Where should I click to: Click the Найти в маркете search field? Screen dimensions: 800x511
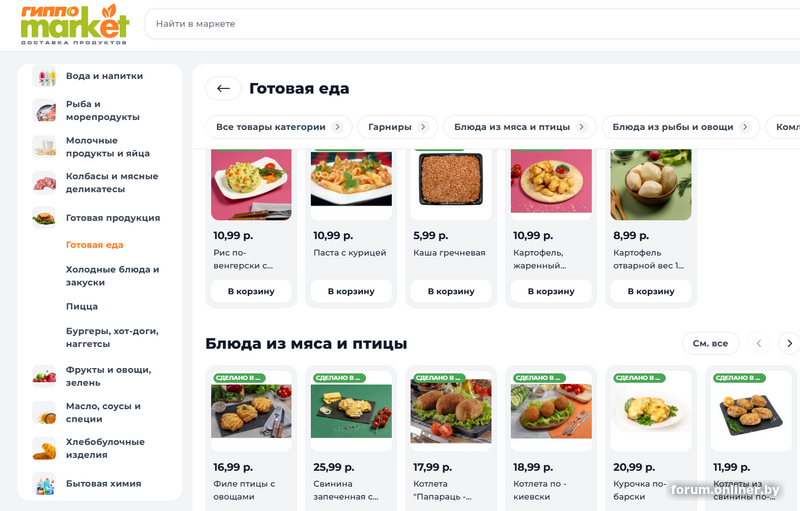472,24
